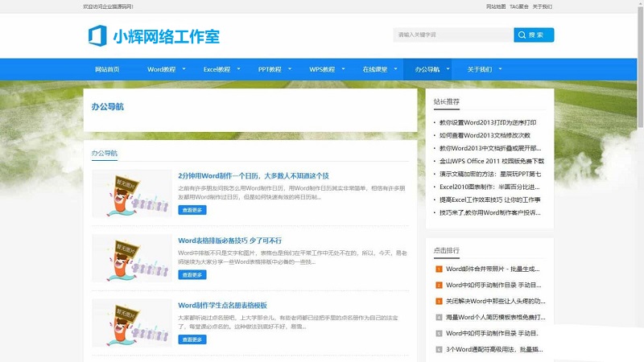Expand the 在线课堂 dropdown arrow

[395, 69]
